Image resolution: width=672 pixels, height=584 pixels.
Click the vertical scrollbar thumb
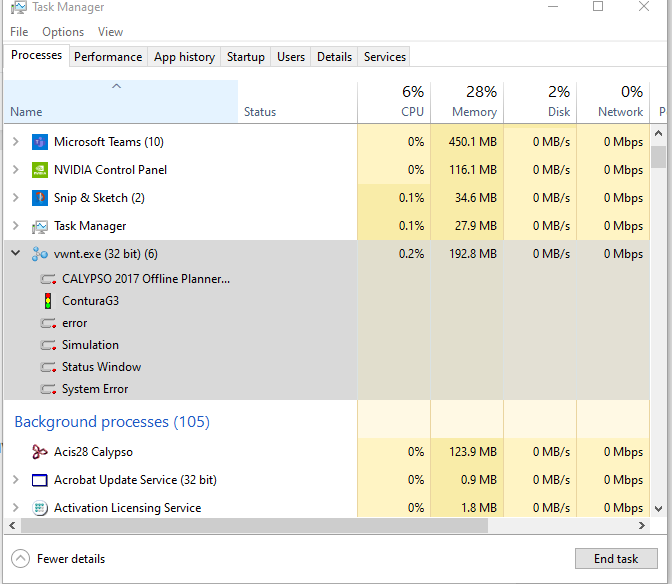659,157
